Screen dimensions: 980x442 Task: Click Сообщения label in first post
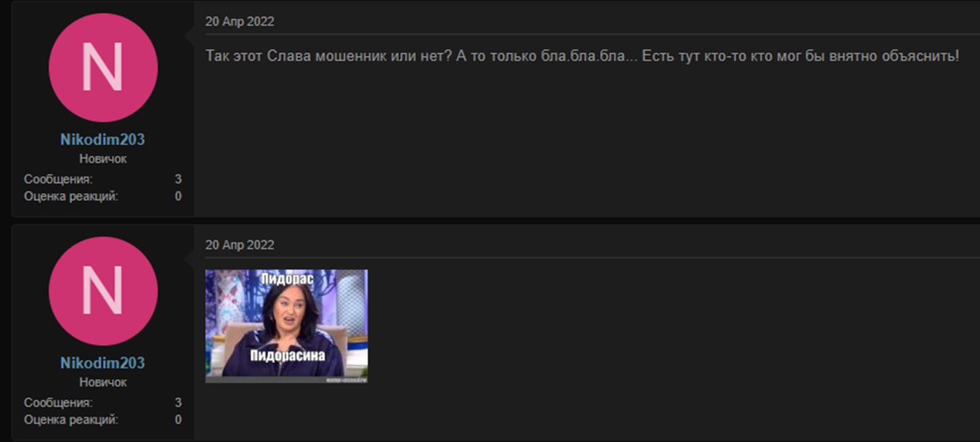click(x=58, y=179)
